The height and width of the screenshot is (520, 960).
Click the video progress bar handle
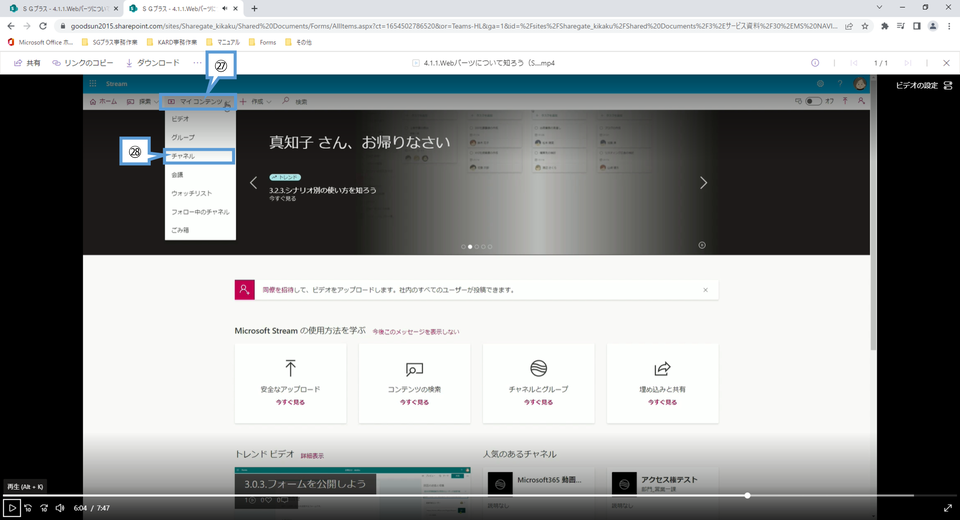point(748,495)
